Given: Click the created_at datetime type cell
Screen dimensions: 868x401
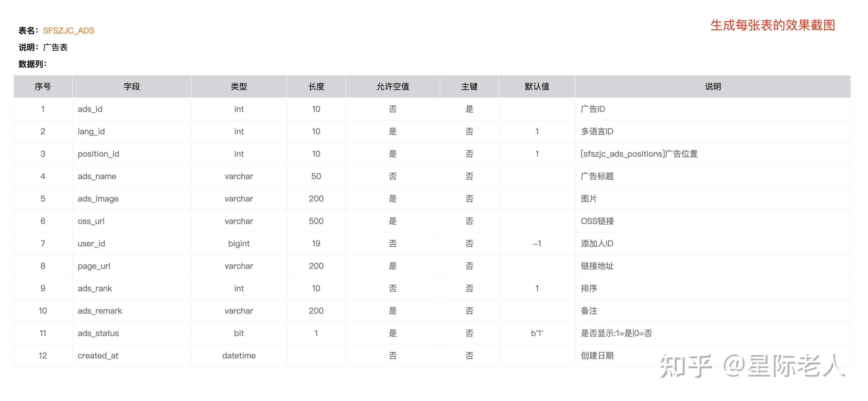Looking at the screenshot, I should [x=239, y=355].
